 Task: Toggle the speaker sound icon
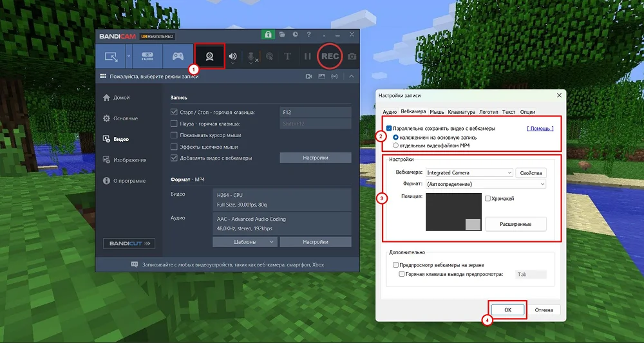233,57
